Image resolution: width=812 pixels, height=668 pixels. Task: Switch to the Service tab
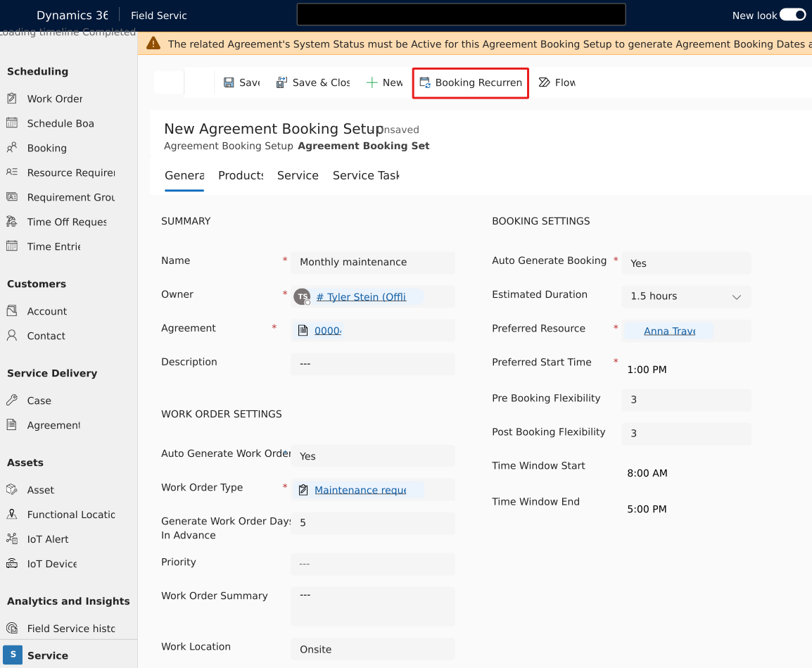coord(298,175)
